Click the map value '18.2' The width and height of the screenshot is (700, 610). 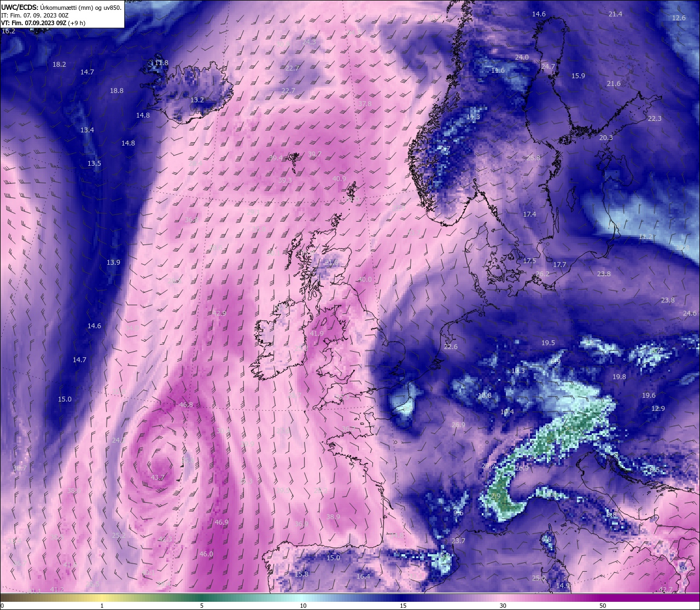[x=59, y=65]
